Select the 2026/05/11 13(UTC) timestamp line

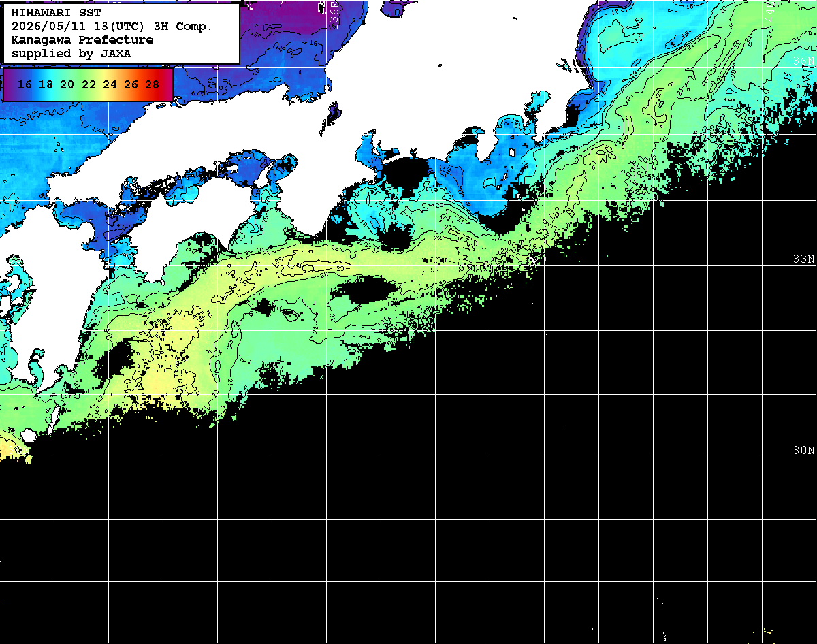point(112,27)
